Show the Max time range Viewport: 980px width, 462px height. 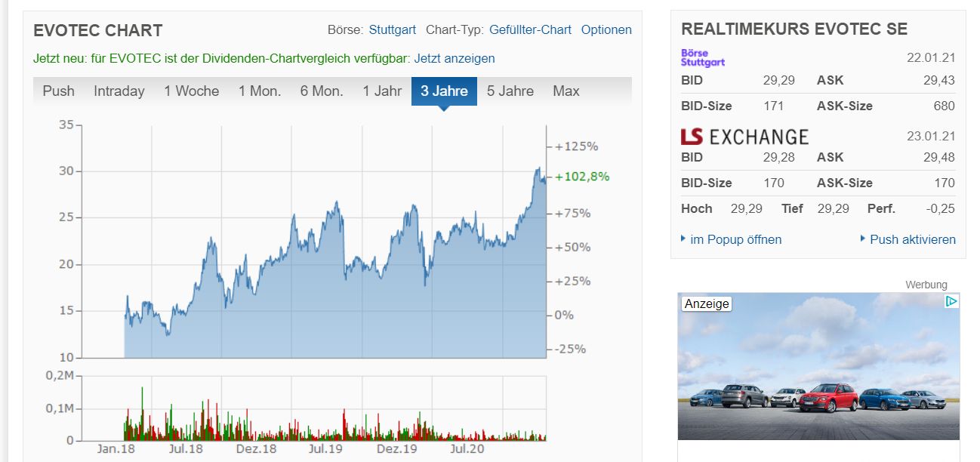point(566,91)
